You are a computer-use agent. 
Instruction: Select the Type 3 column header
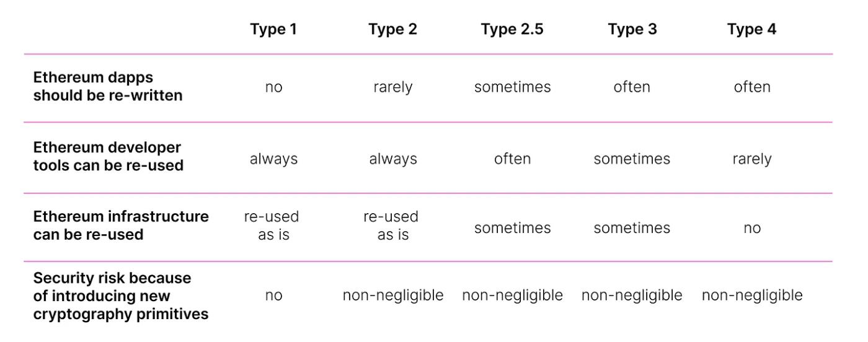[x=632, y=29]
